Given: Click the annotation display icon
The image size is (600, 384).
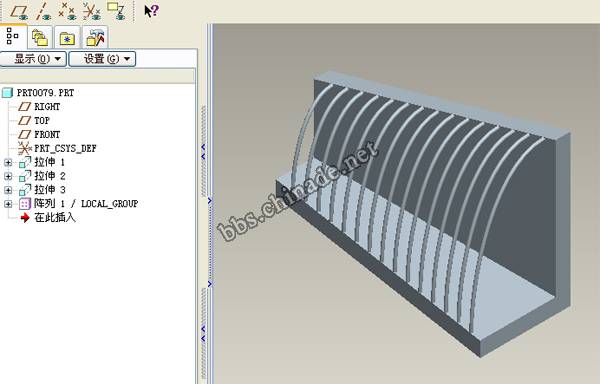Looking at the screenshot, I should tap(116, 11).
